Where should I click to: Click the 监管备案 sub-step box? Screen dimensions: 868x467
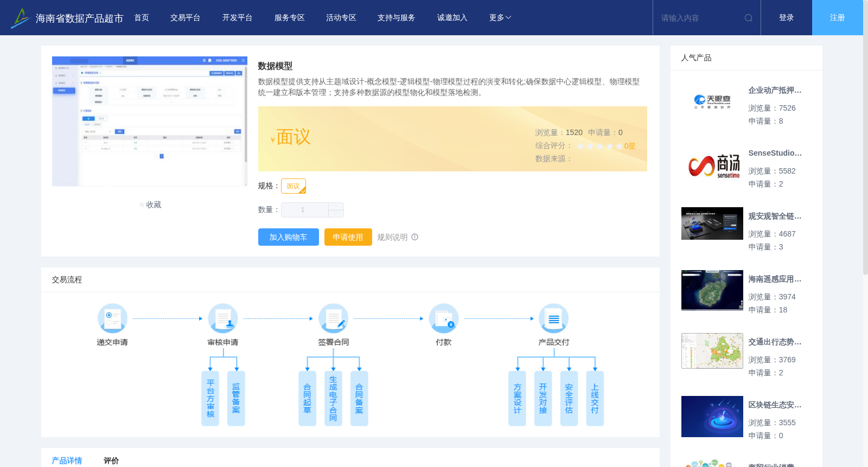236,399
